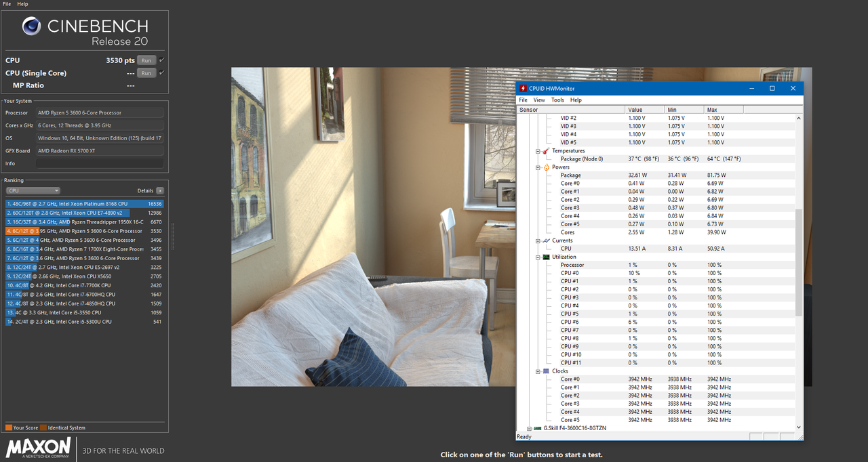The image size is (868, 462).
Task: Select the orange ranking row scoring 3530
Action: click(85, 231)
